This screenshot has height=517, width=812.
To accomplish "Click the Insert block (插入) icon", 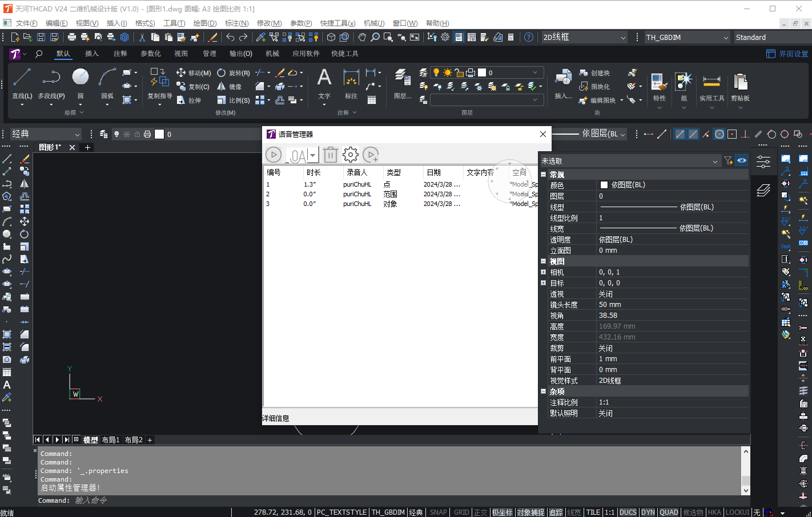I will 563,83.
